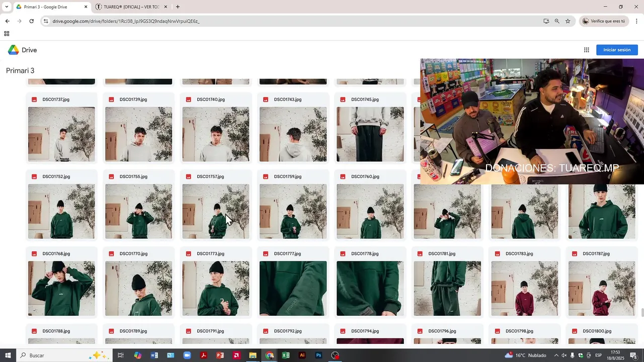The image size is (644, 362).
Task: Open the bookmarks bar apps grid icon
Action: (7, 34)
